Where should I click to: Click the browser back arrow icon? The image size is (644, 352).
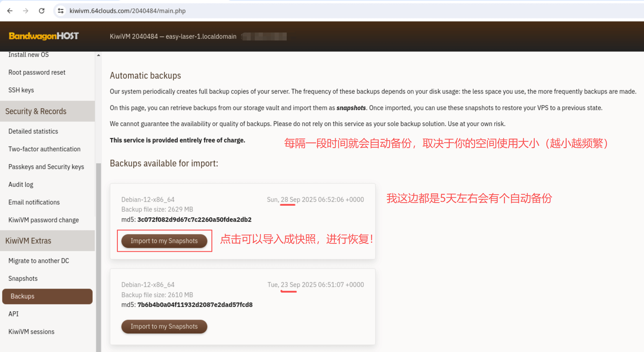(x=10, y=11)
